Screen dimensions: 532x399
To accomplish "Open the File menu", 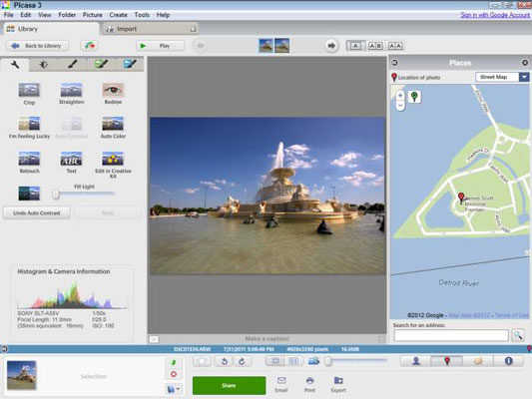I will pyautogui.click(x=8, y=15).
